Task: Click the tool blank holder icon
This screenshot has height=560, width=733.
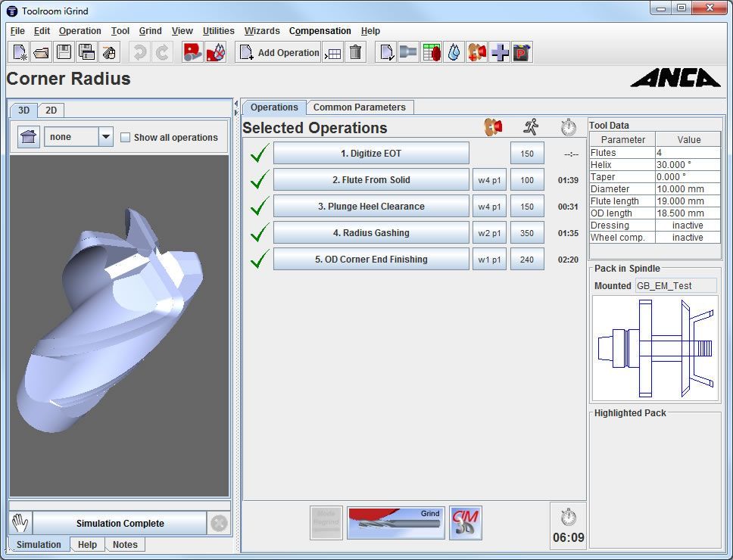Action: (408, 52)
